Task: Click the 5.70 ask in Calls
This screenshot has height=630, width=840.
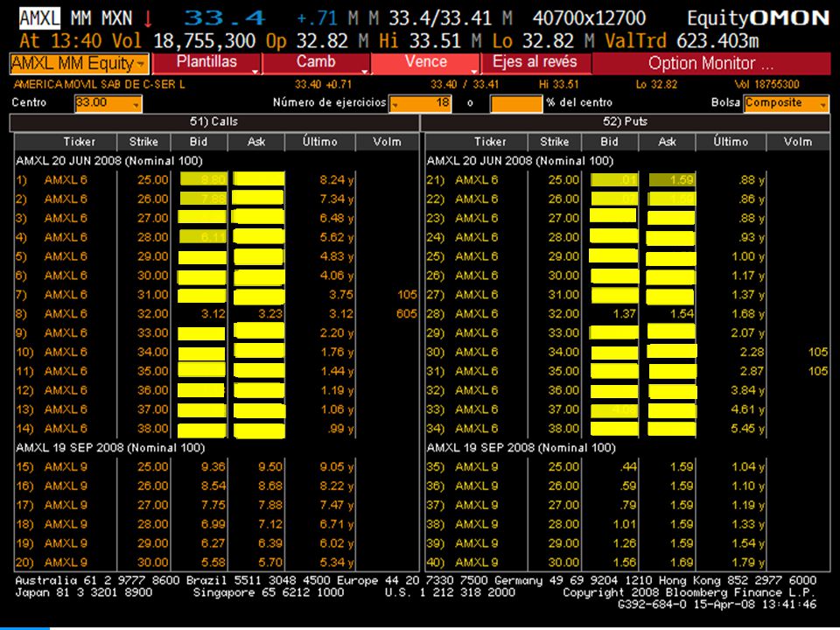Action: tap(270, 563)
